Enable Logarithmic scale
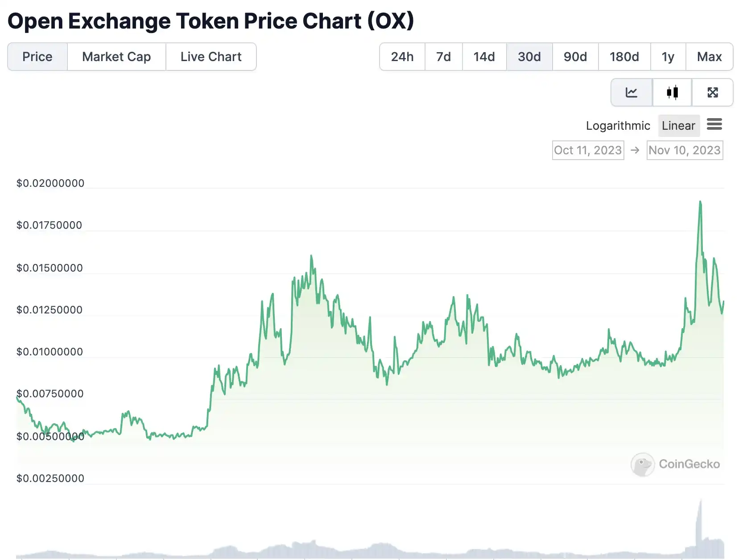Viewport: 743px width, 560px height. (x=618, y=126)
